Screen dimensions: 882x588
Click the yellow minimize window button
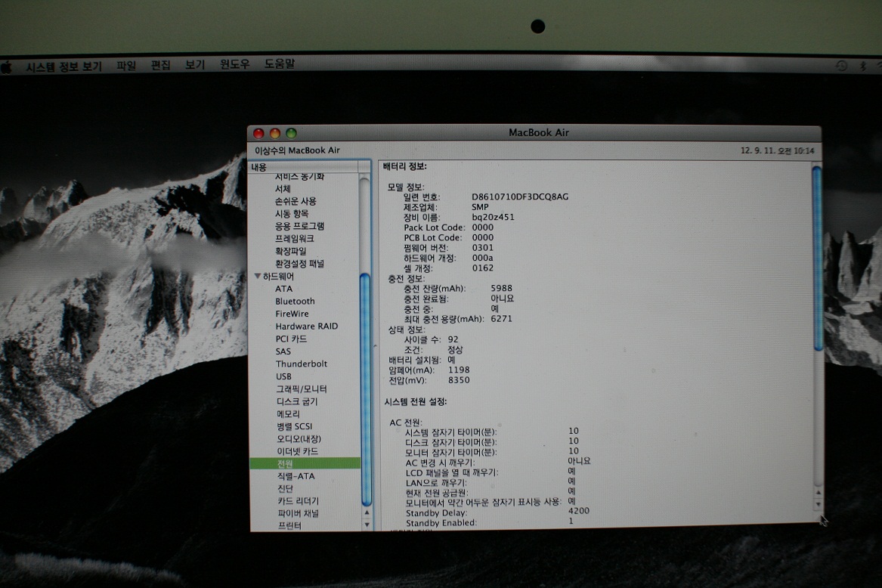click(275, 134)
